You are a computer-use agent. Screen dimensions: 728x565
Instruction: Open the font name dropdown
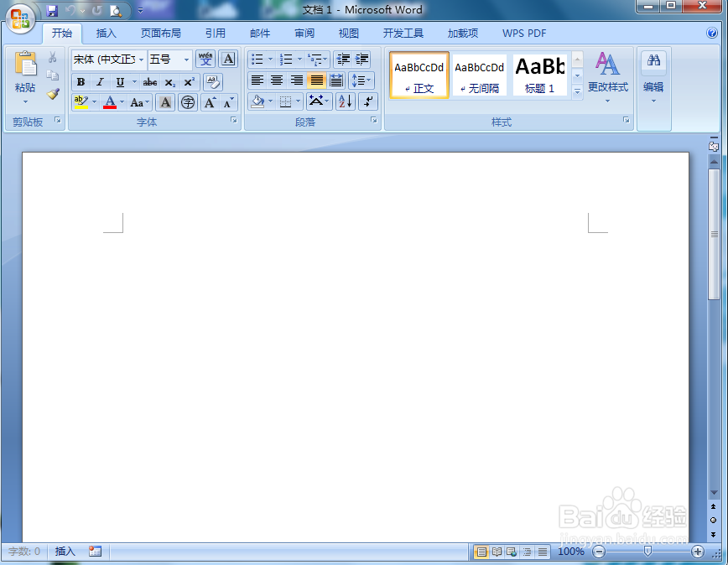tap(141, 60)
